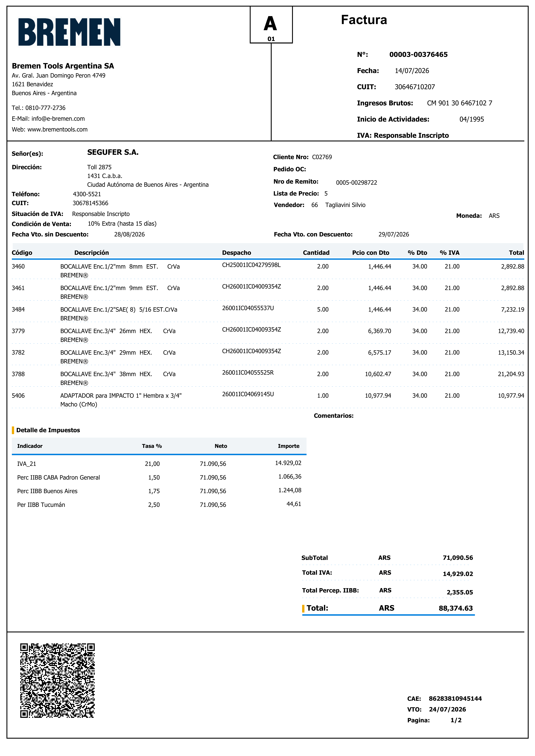
Task: Click the www.brementools.com web address
Action: [x=57, y=129]
